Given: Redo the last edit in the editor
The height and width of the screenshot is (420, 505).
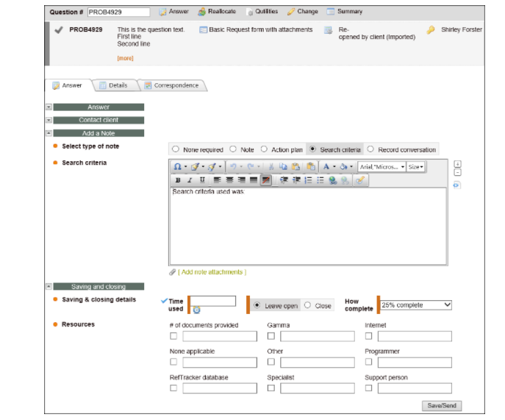Looking at the screenshot, I should tap(251, 167).
